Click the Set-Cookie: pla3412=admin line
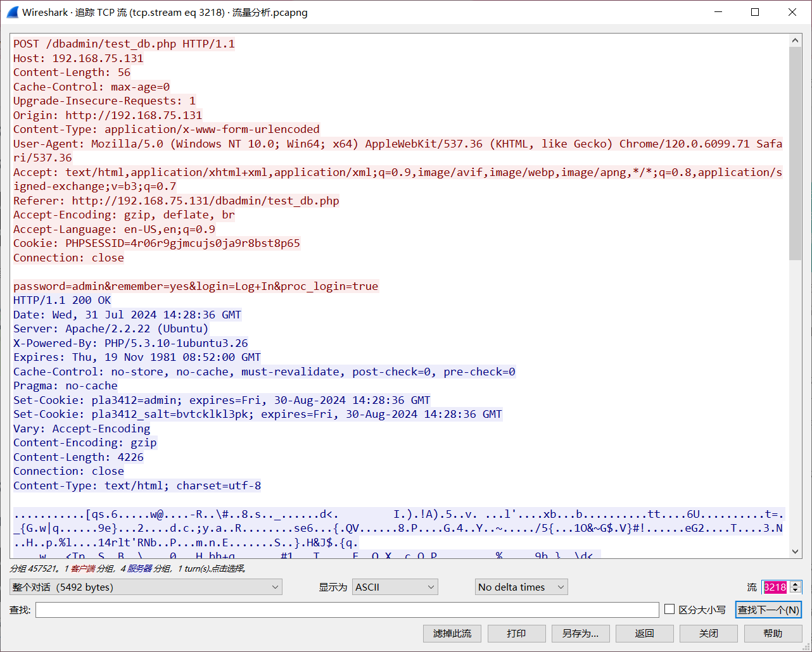 222,400
